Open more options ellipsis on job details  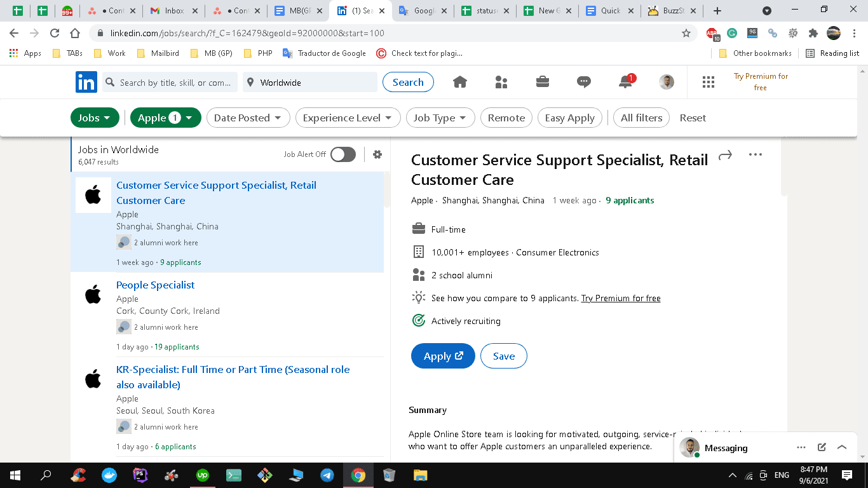[x=755, y=154]
